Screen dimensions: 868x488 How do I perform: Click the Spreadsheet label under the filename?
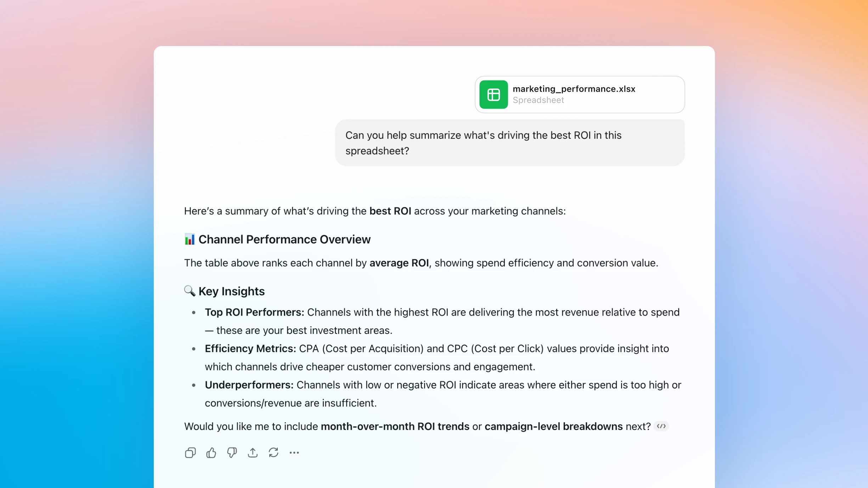[538, 100]
